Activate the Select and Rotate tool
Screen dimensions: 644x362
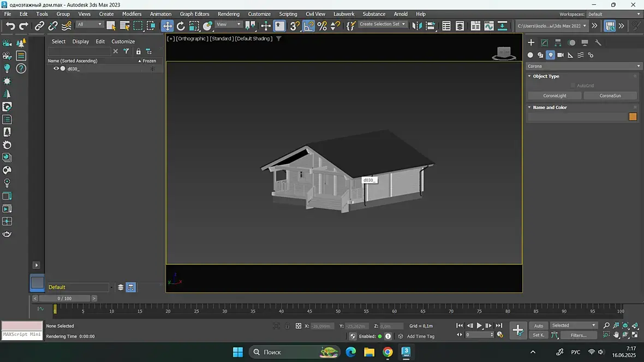tap(181, 26)
